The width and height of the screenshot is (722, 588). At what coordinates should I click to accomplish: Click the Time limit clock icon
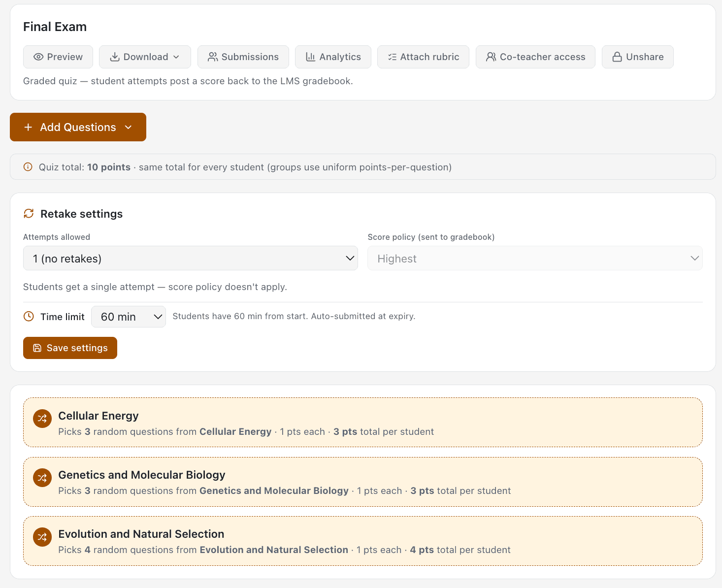pos(29,316)
